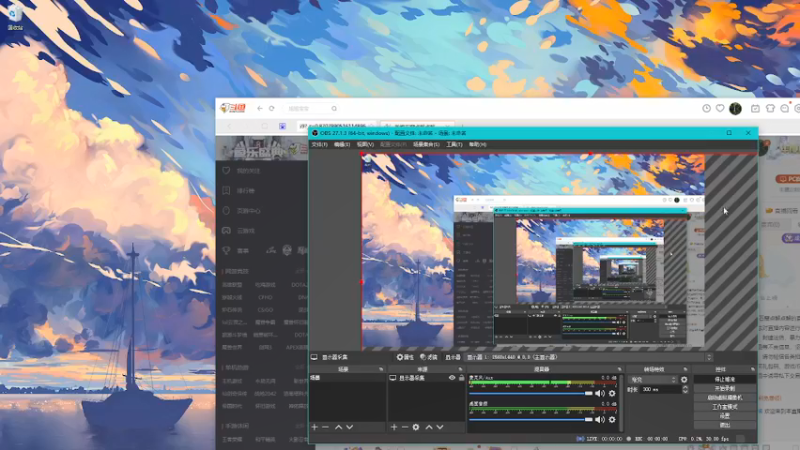Move the scene down in Scenes list
This screenshot has height=450, width=800.
349,427
